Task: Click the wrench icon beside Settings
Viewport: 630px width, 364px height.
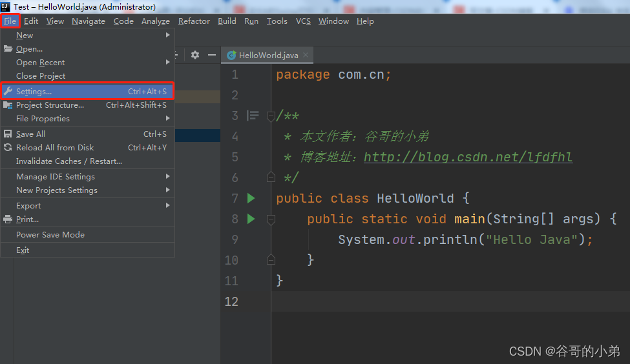Action: (x=8, y=91)
